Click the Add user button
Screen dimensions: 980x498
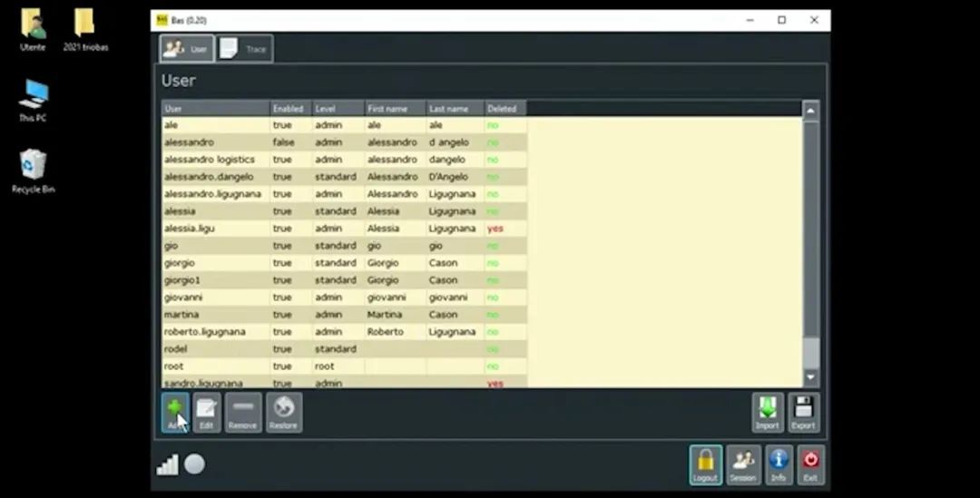(x=175, y=412)
